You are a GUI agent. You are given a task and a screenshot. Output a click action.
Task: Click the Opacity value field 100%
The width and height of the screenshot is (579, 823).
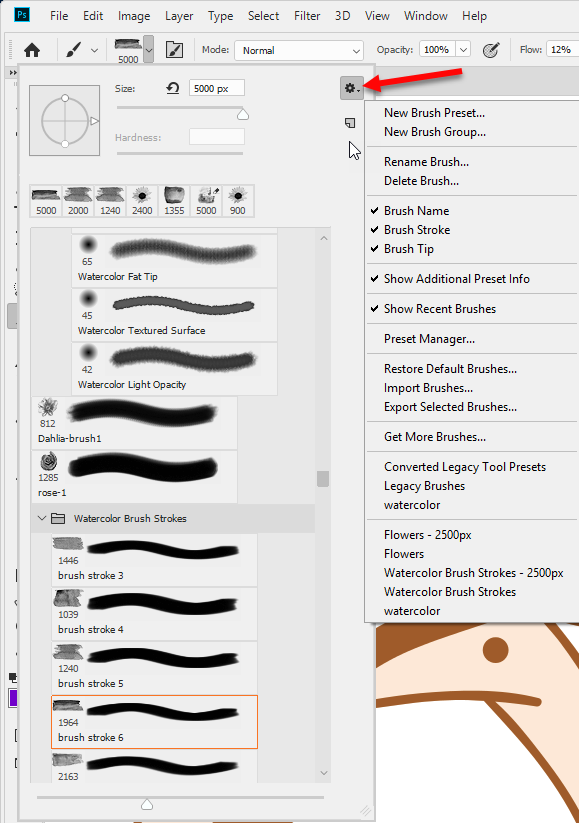pos(437,50)
